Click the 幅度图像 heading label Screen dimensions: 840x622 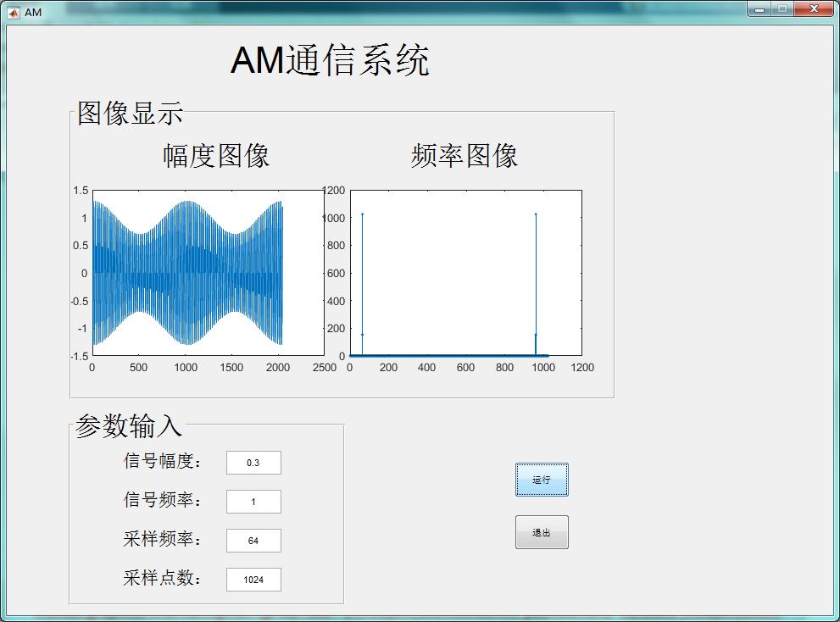(x=216, y=156)
